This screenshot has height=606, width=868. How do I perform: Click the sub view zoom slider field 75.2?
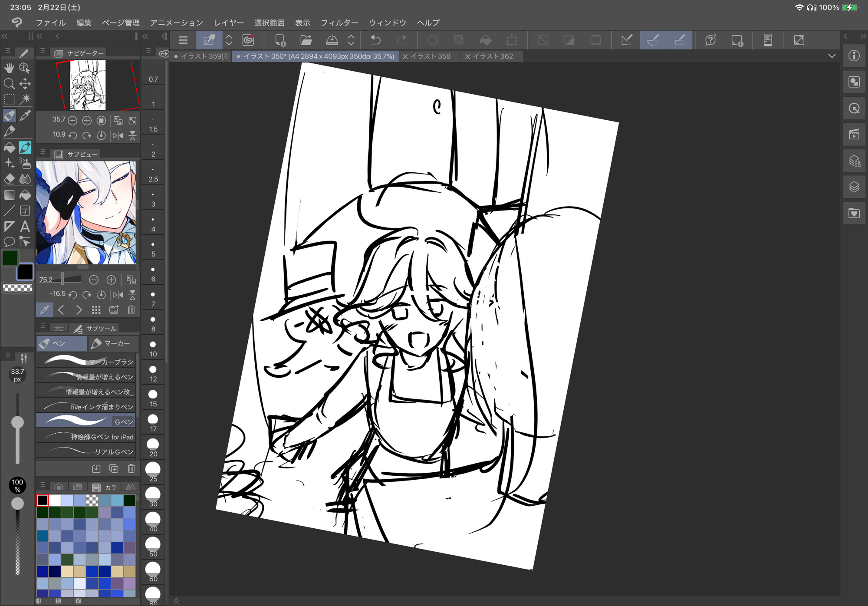tap(59, 280)
